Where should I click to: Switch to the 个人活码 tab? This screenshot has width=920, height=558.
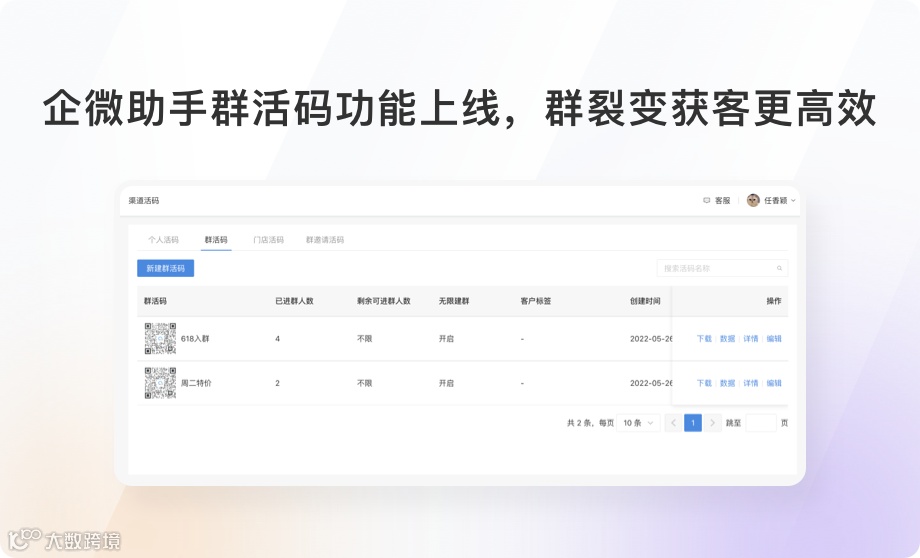(163, 240)
